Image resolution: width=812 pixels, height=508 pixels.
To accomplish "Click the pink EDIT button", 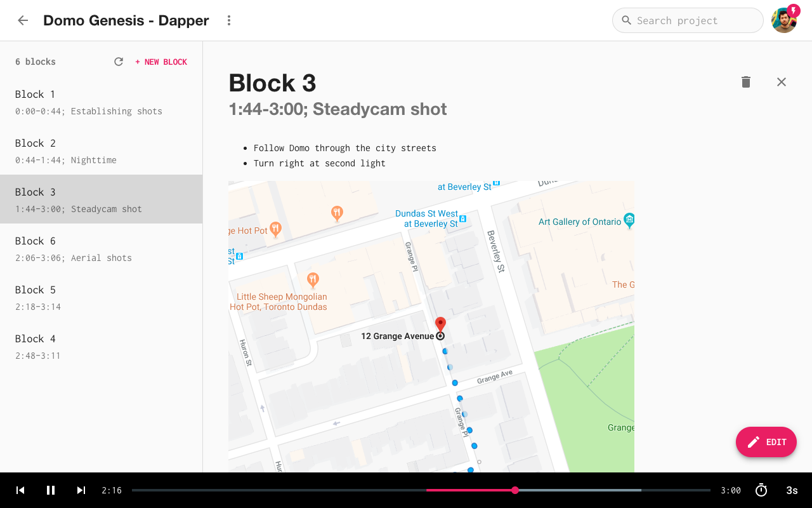I will (x=766, y=442).
